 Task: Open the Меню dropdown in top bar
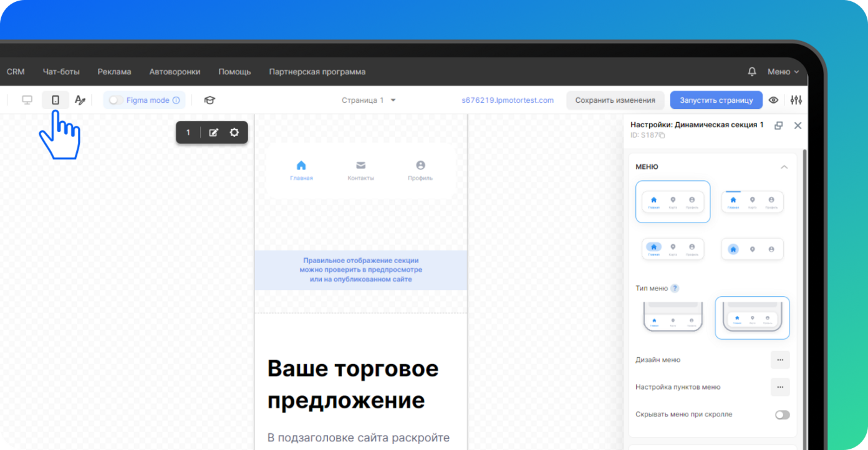click(783, 72)
